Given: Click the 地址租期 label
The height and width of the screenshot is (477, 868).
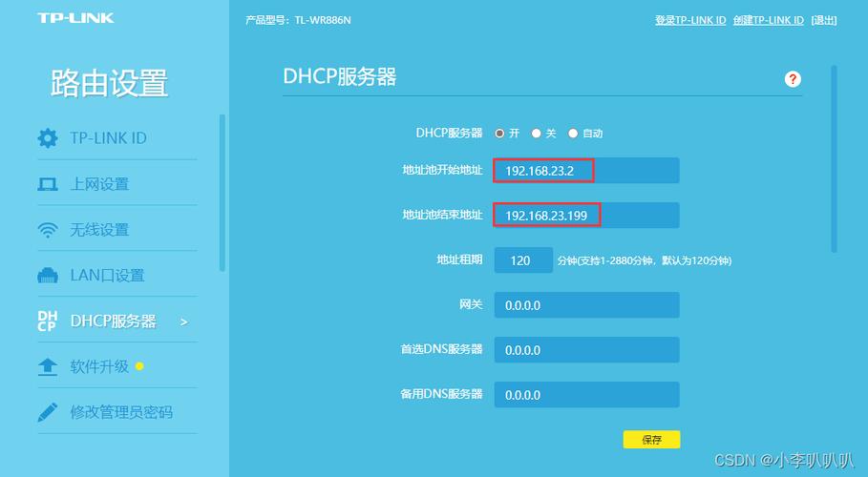Looking at the screenshot, I should 459,259.
